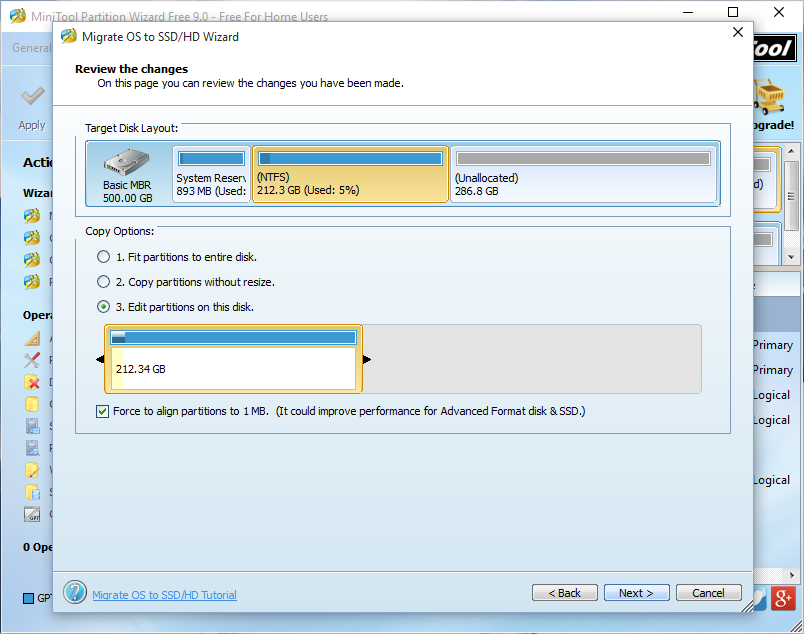Image resolution: width=804 pixels, height=634 pixels.
Task: Click the disk with red X icon
Action: point(32,382)
